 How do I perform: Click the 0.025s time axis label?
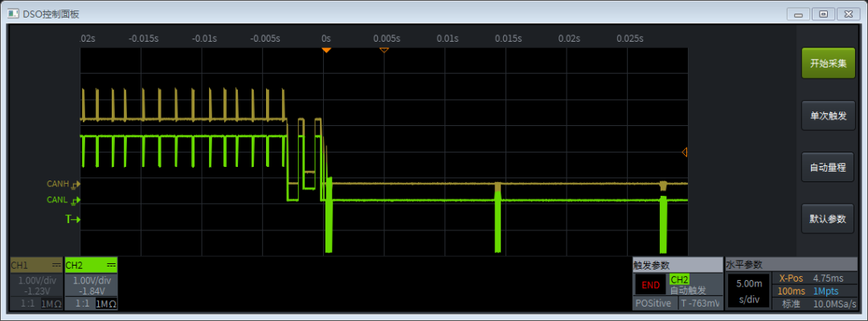(x=630, y=39)
